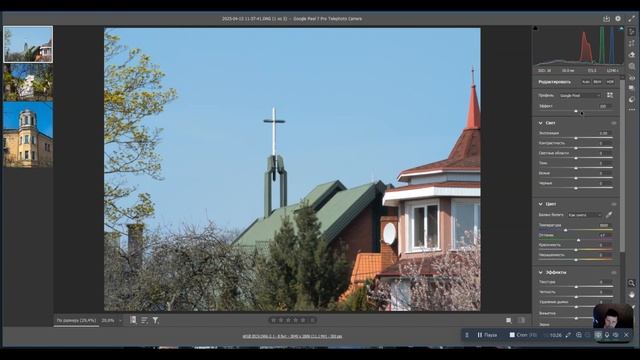Click the recorder zoom-in icon
The height and width of the screenshot is (360, 640).
tap(579, 335)
